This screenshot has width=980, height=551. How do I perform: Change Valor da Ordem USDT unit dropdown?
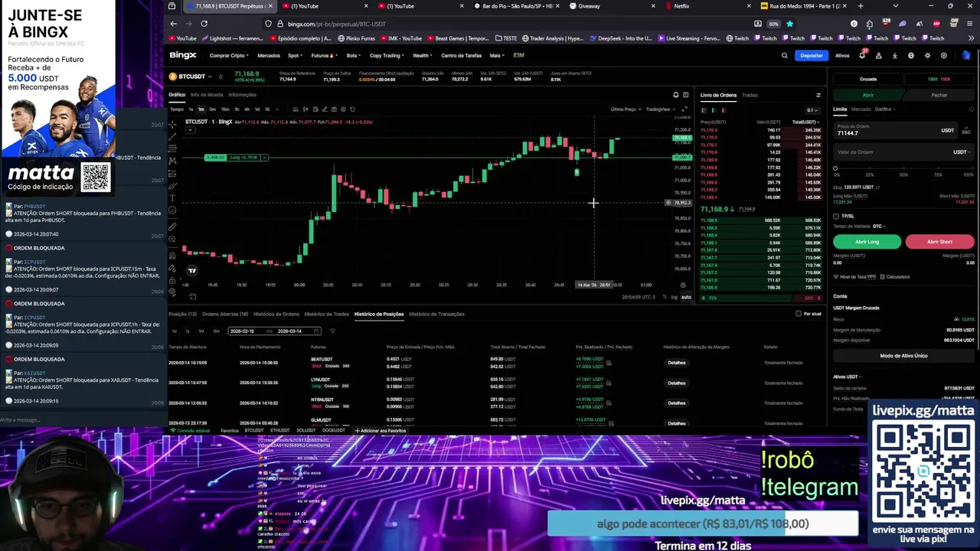pyautogui.click(x=962, y=152)
